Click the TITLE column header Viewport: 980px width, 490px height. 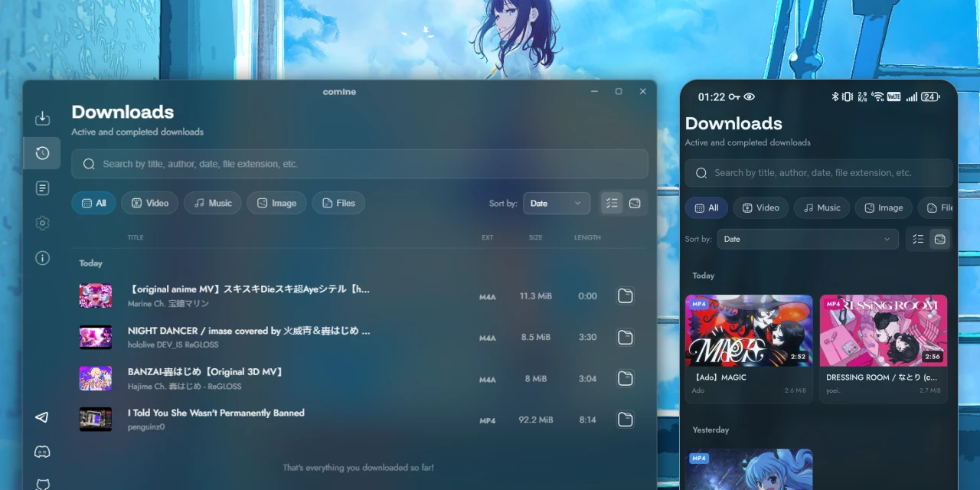coord(136,237)
